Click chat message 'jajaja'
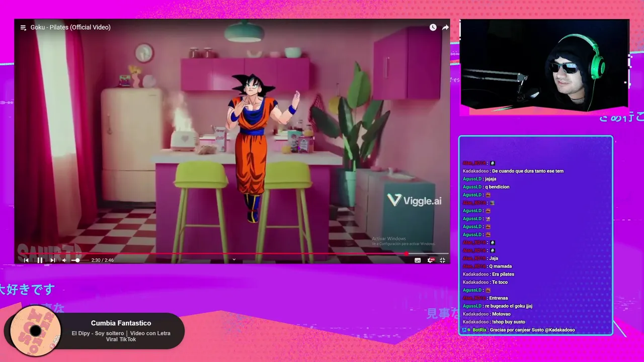The height and width of the screenshot is (362, 644). (x=491, y=179)
